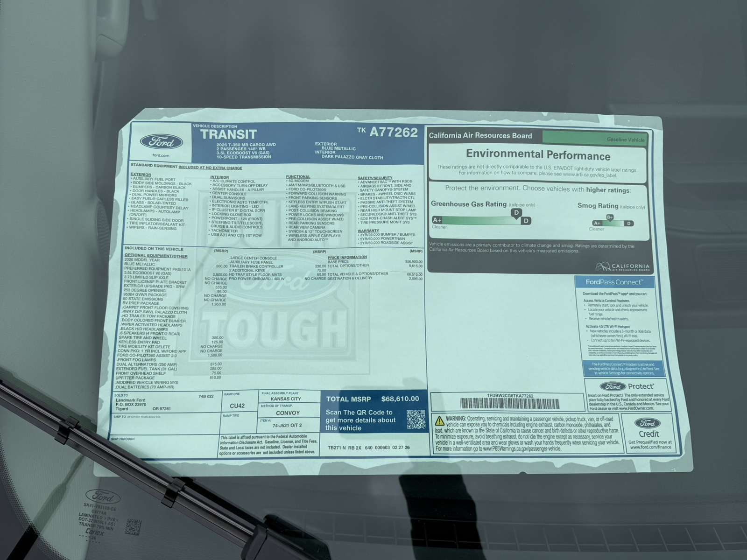This screenshot has width=747, height=560.
Task: Select the A+ endpoint on Smog Rating scale
Action: pyautogui.click(x=597, y=223)
